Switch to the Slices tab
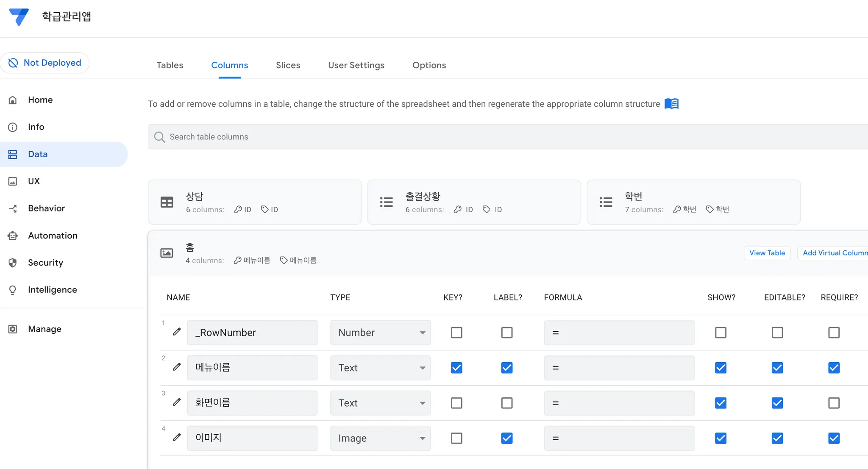 [x=288, y=65]
